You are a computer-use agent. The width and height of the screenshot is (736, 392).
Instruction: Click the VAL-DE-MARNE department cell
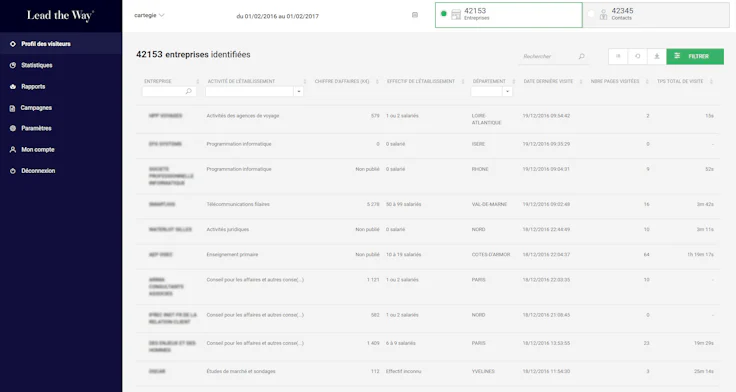489,204
